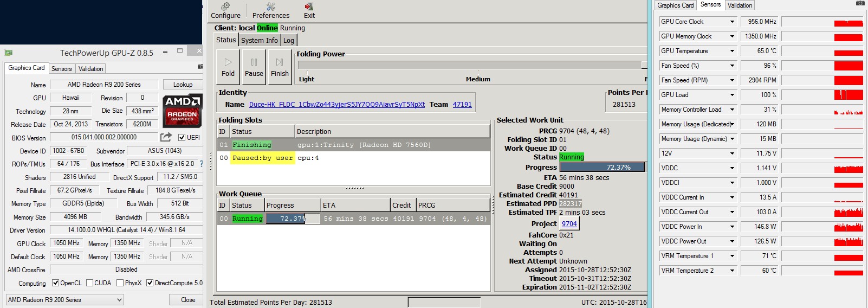Open the VRM Temperature 1 dropdown
The image size is (868, 308).
732,256
